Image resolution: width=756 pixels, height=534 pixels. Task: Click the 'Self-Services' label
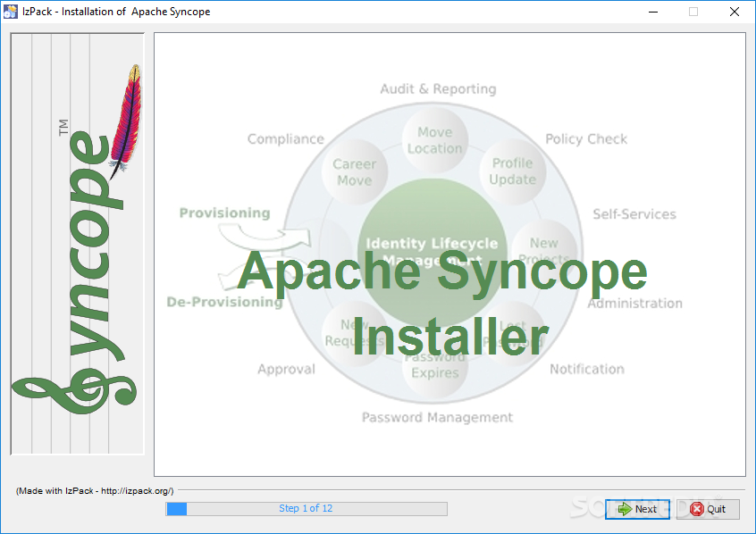[x=634, y=214]
